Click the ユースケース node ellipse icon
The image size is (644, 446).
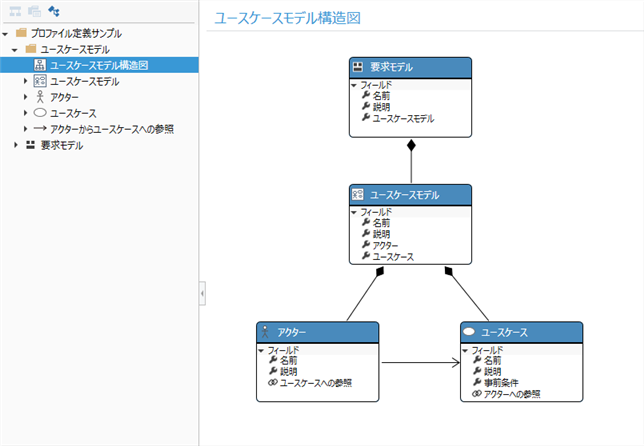(x=468, y=332)
